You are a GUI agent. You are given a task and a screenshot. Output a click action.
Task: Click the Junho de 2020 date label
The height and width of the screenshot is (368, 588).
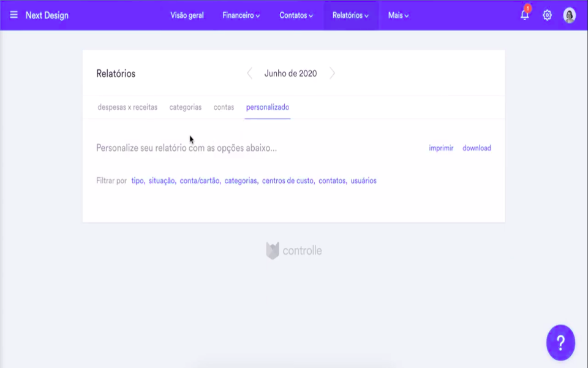tap(290, 73)
